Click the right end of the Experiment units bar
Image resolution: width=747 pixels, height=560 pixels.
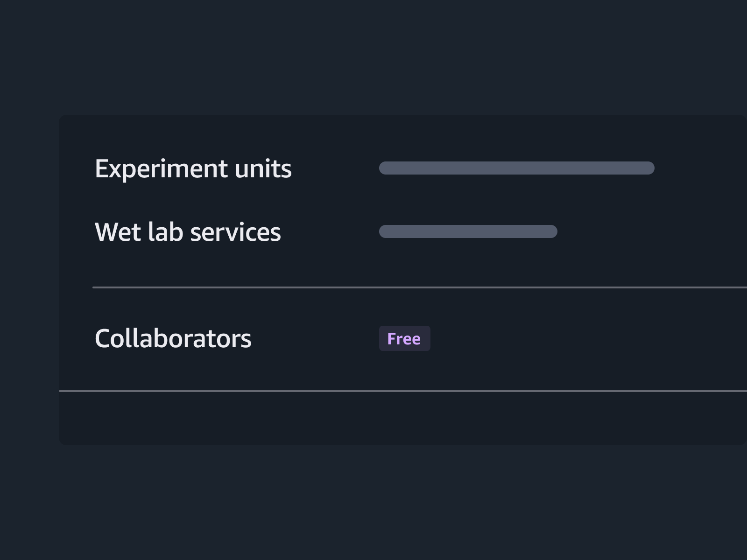click(649, 168)
